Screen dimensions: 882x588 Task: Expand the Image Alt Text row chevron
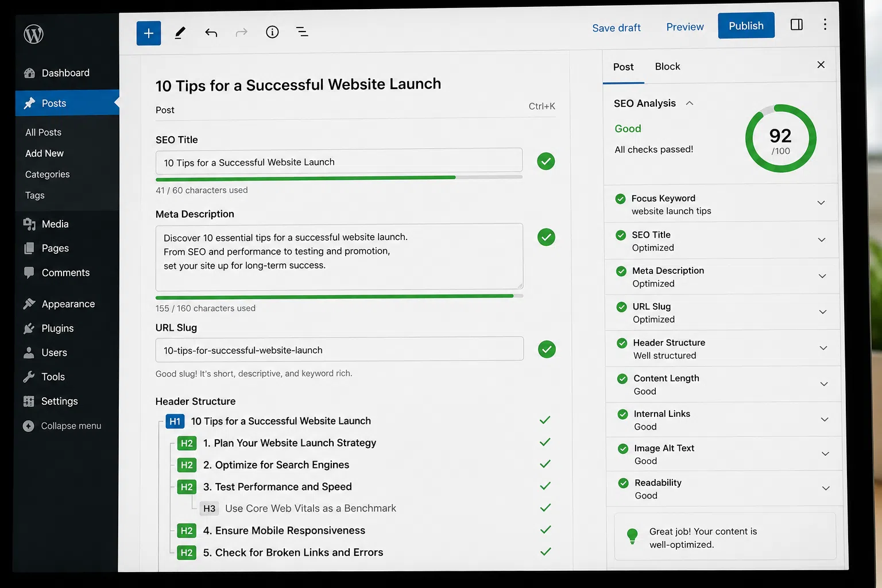pos(825,454)
